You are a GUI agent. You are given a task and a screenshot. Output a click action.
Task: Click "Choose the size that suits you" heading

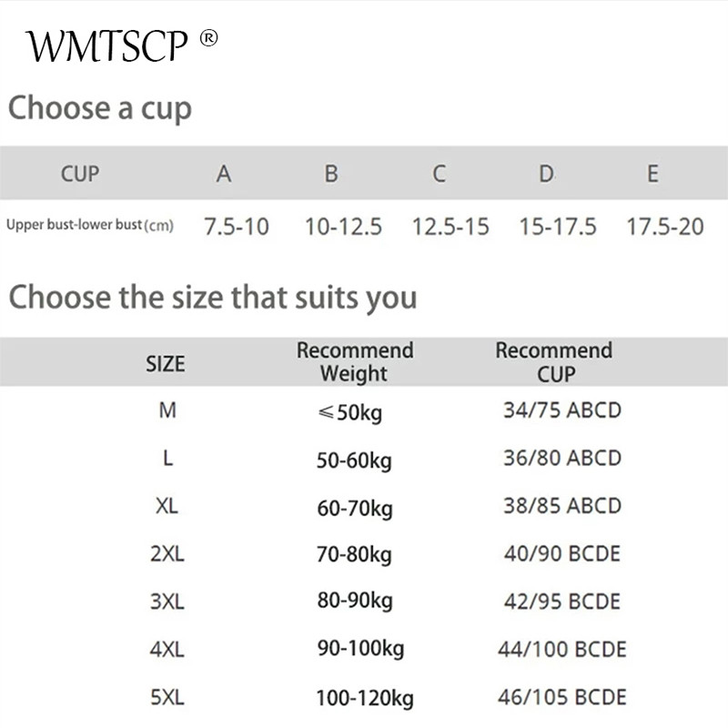click(212, 298)
